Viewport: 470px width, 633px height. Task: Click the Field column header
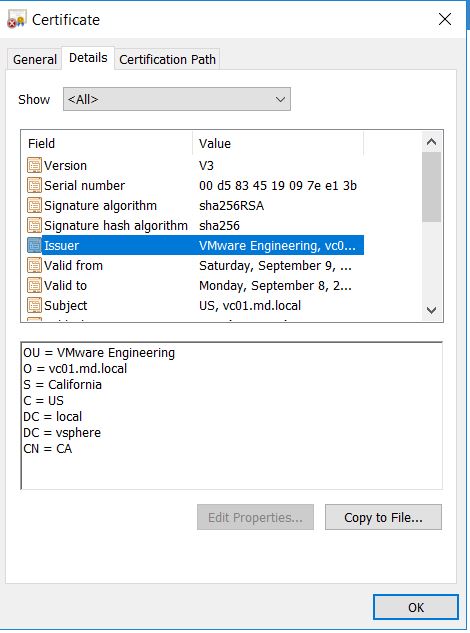tap(109, 143)
